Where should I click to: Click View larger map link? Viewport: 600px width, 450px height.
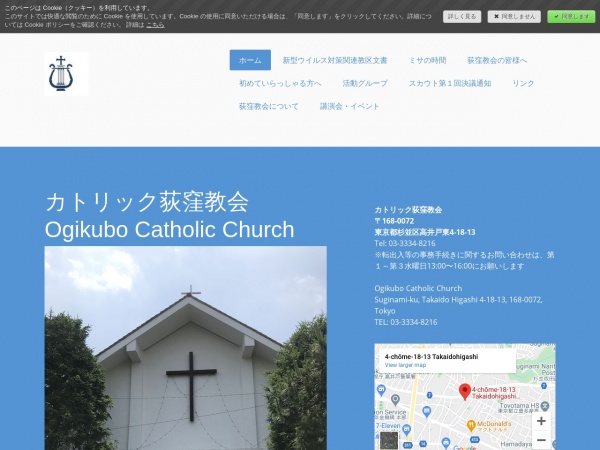click(405, 365)
